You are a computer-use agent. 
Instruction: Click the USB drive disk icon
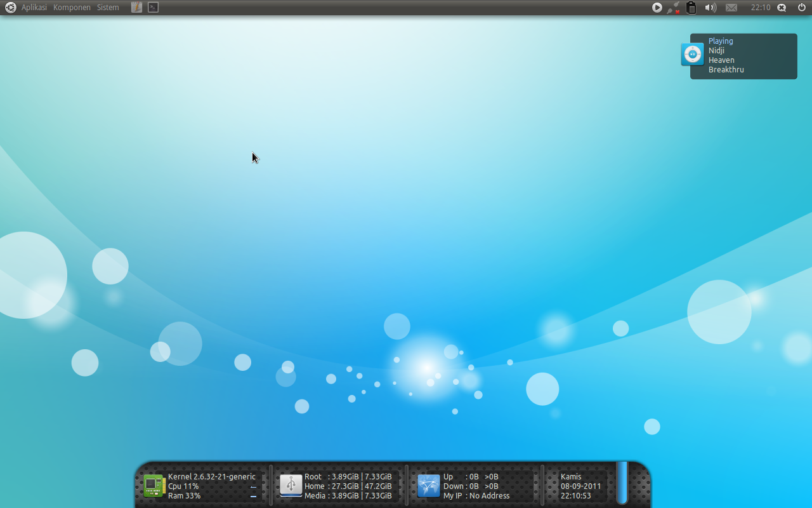(291, 486)
